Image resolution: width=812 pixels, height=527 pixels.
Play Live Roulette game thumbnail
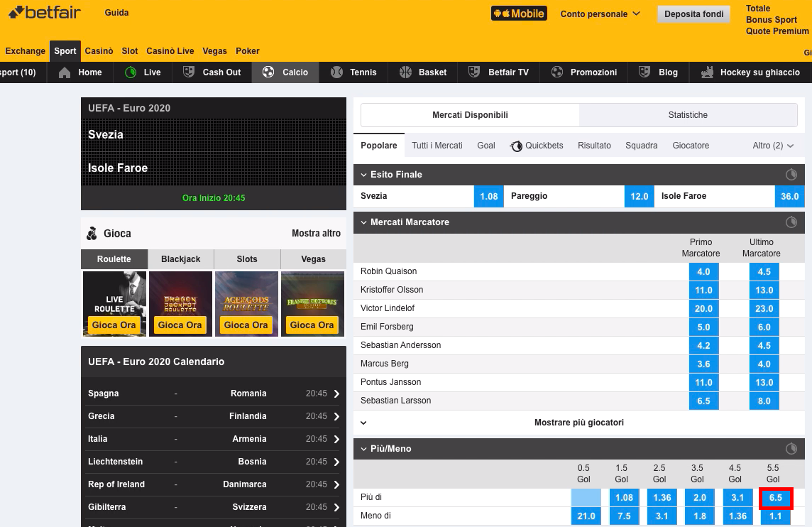point(114,304)
